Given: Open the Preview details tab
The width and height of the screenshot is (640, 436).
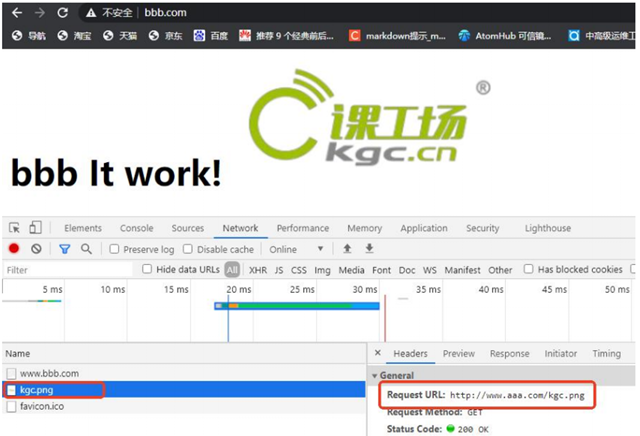Looking at the screenshot, I should (459, 354).
